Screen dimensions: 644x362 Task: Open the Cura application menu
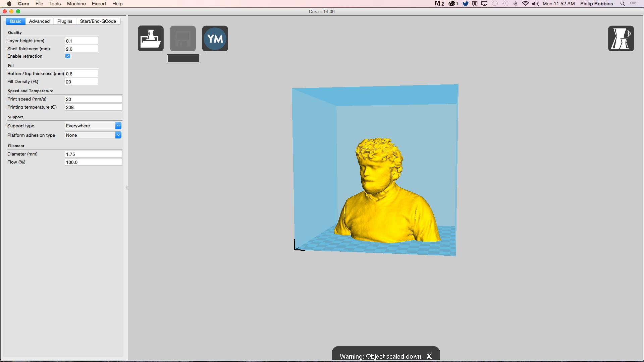pos(23,4)
